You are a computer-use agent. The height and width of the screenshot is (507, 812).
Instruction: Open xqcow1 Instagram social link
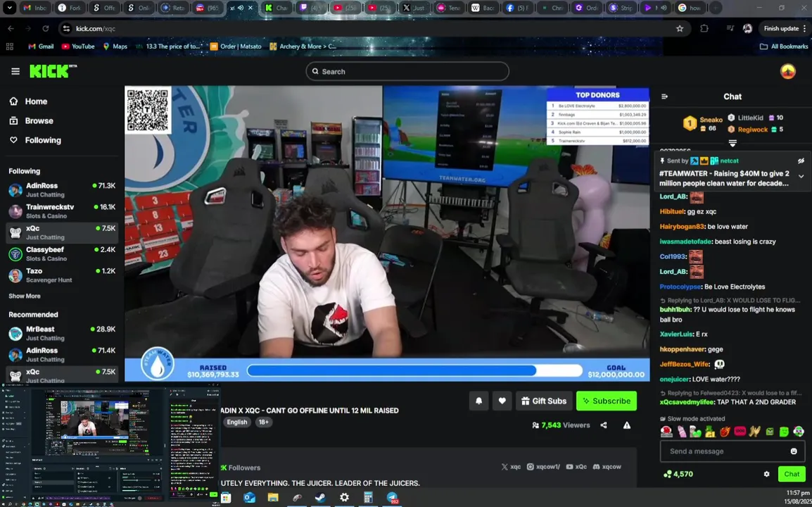click(543, 467)
